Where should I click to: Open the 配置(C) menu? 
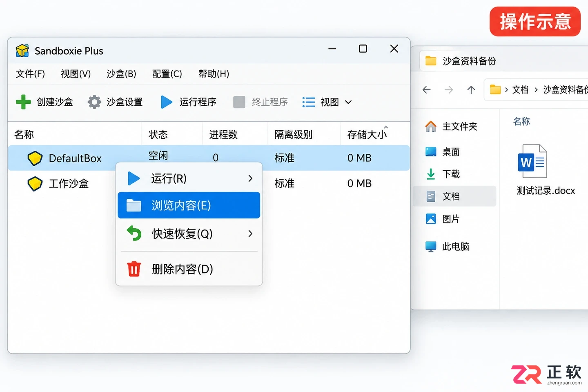click(x=167, y=74)
